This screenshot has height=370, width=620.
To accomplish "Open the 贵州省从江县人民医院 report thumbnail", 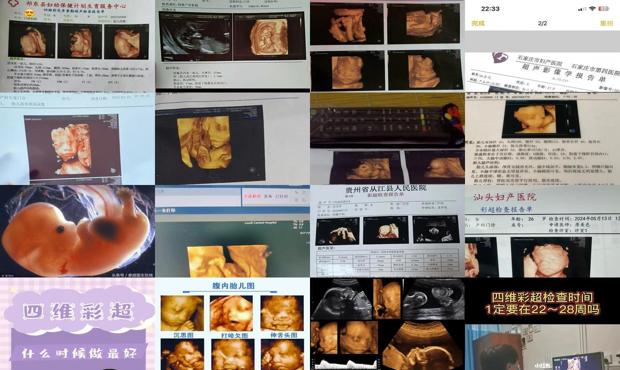I will pyautogui.click(x=388, y=231).
